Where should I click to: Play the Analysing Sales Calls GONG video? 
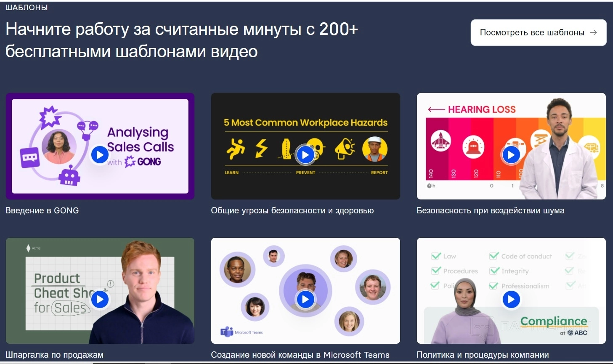[100, 155]
